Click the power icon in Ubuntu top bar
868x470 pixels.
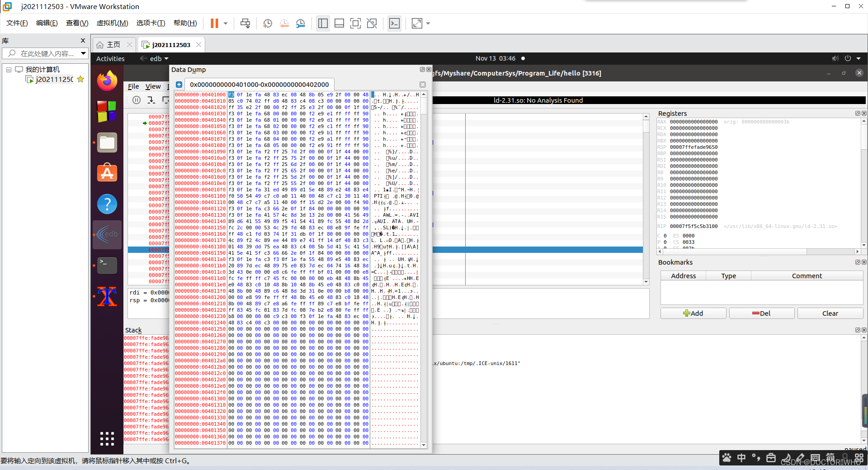tap(848, 58)
